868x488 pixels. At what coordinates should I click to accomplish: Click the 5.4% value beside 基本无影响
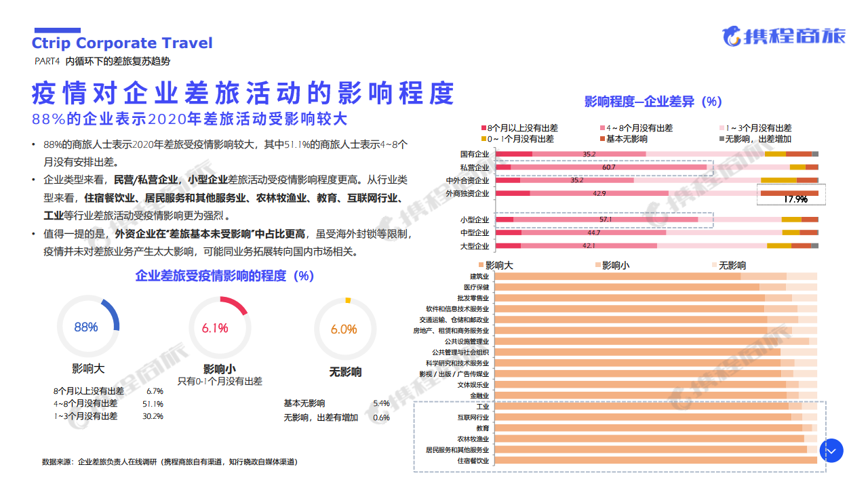pos(381,403)
